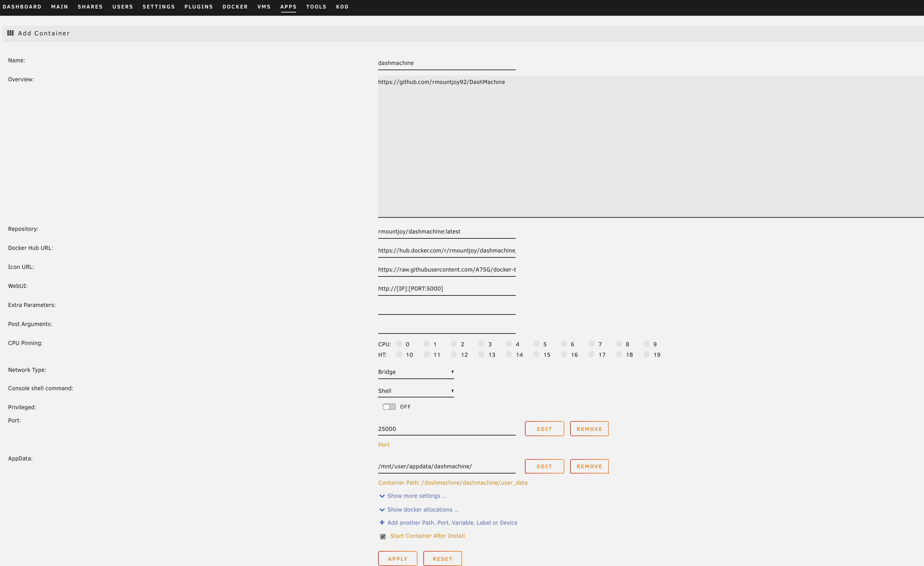Viewport: 924px width, 566px height.
Task: Enable CPU 9 pinning
Action: pyautogui.click(x=646, y=344)
